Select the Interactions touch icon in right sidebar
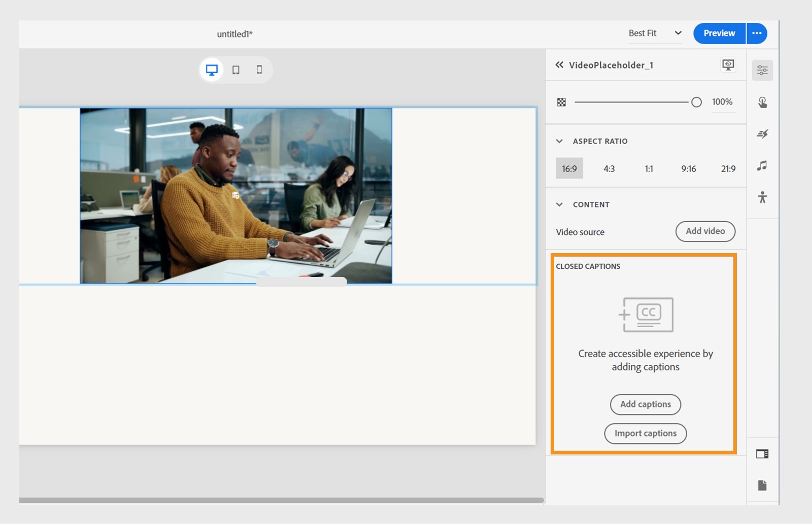This screenshot has width=812, height=524. pos(762,102)
